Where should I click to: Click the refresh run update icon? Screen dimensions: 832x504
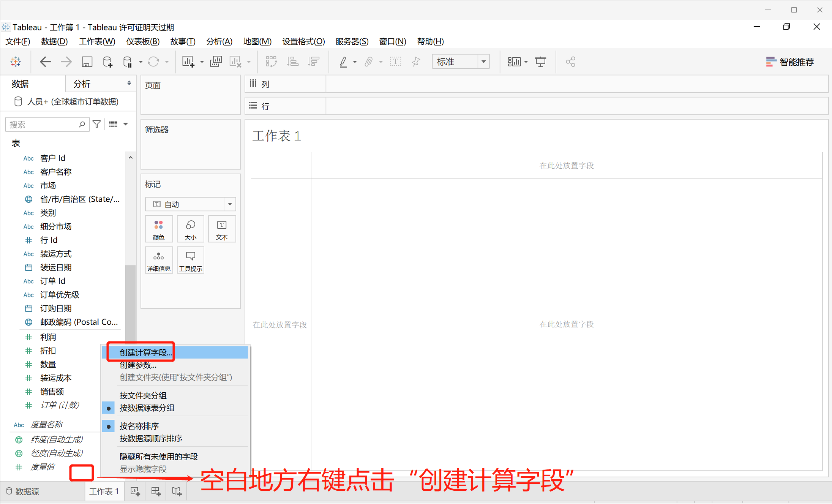(153, 62)
